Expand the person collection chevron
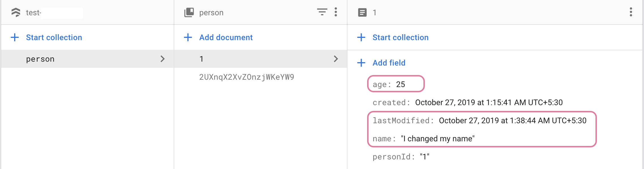The image size is (644, 169). 162,59
